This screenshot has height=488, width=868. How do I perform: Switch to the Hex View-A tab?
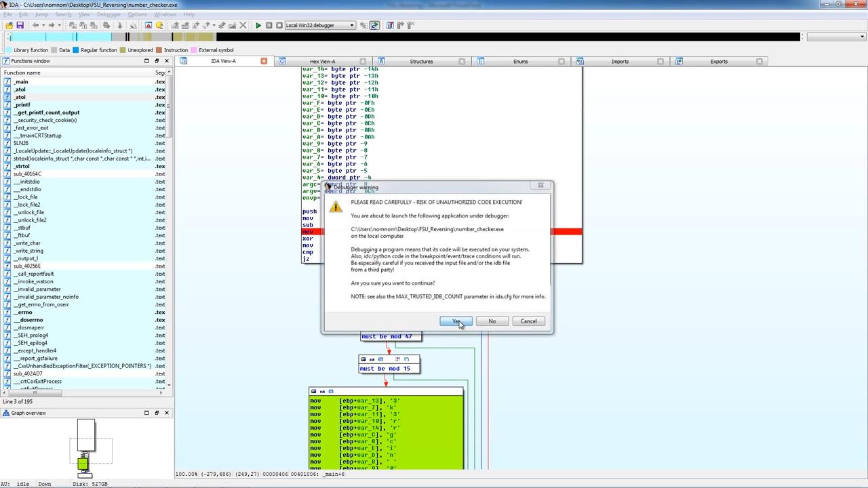[x=322, y=61]
